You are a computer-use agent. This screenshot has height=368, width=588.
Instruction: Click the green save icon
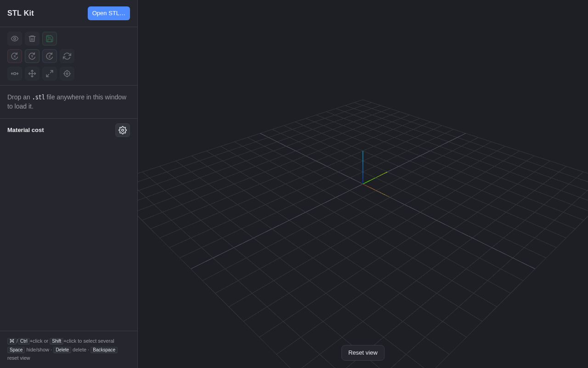pos(50,39)
